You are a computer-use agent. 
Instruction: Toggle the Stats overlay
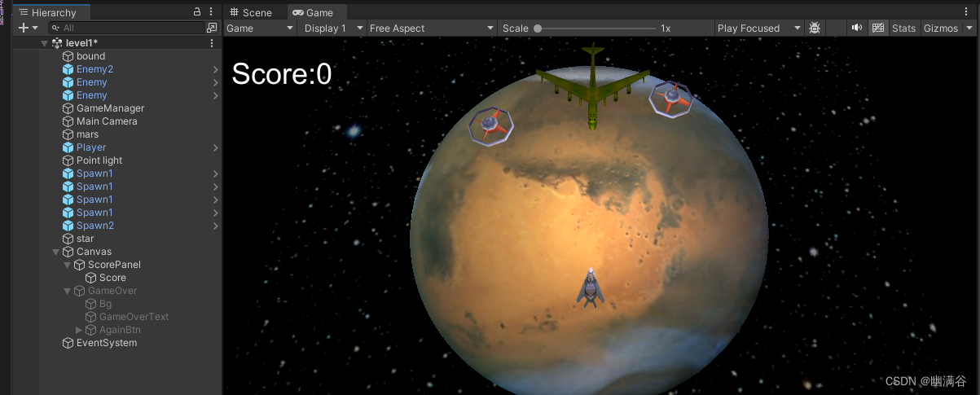click(x=903, y=28)
